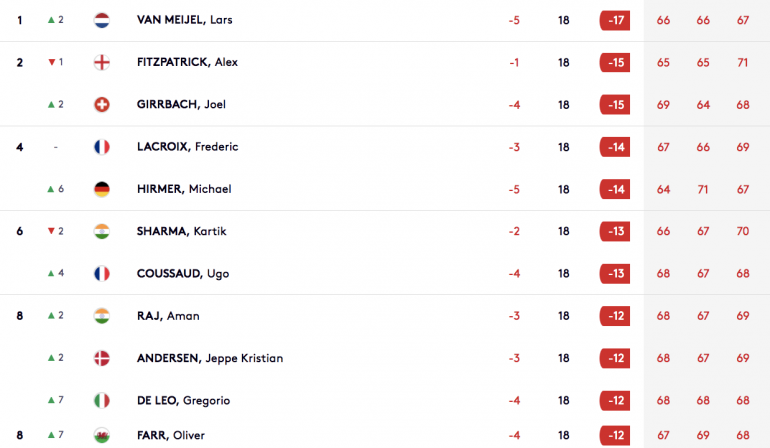Open player VAN MEIJEL, Lars
This screenshot has height=448, width=770.
185,20
